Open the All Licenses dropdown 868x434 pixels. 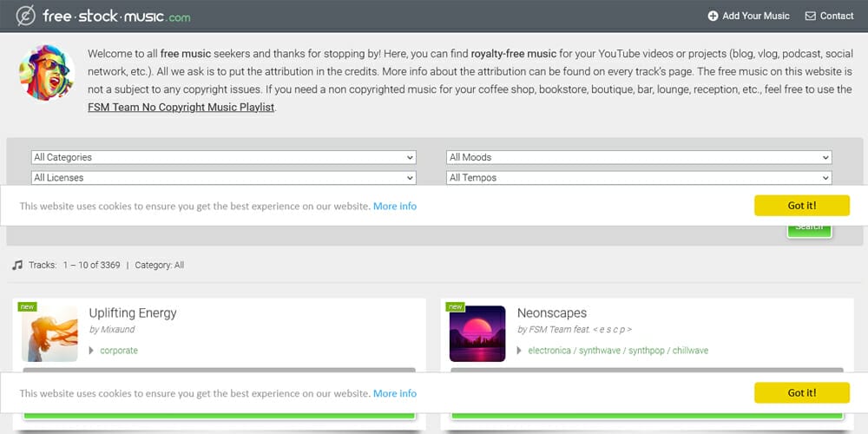(224, 178)
